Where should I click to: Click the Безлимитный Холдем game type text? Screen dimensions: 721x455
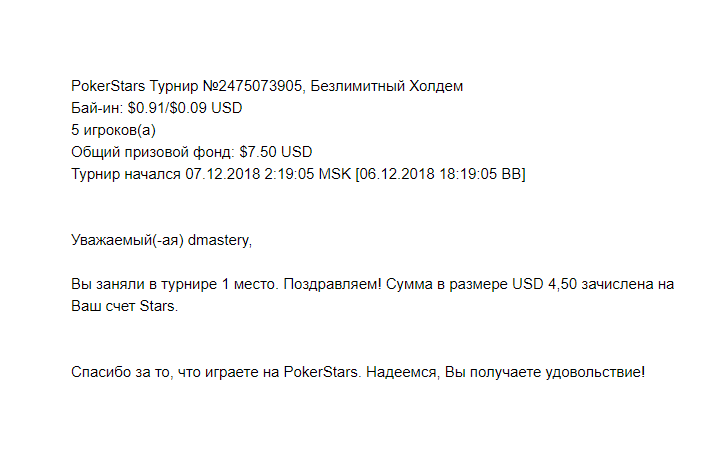coord(387,86)
